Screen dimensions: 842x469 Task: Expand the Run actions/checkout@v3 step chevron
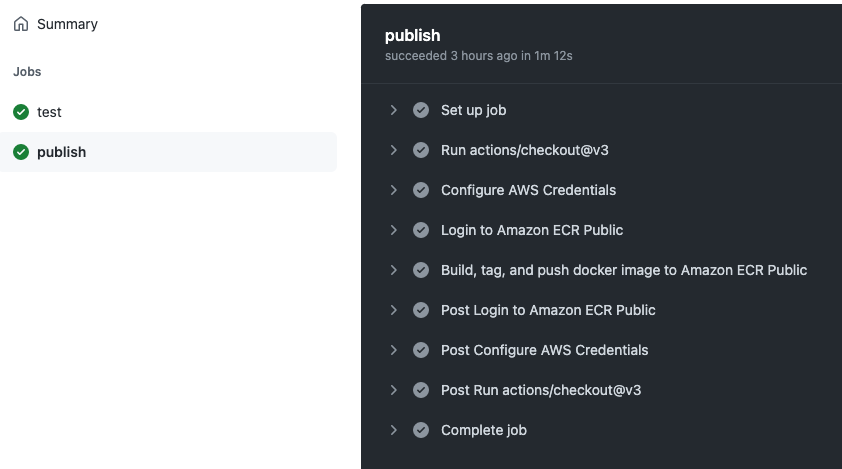[394, 150]
